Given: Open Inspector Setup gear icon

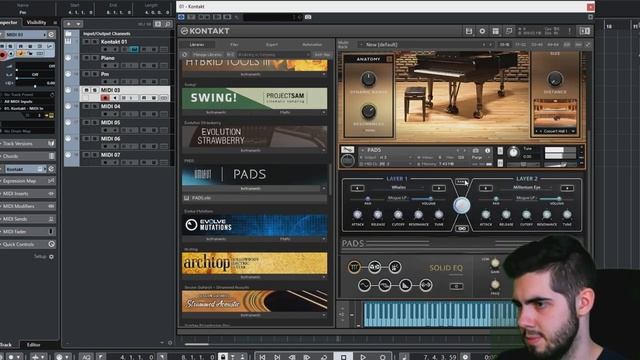Looking at the screenshot, I should [x=51, y=257].
